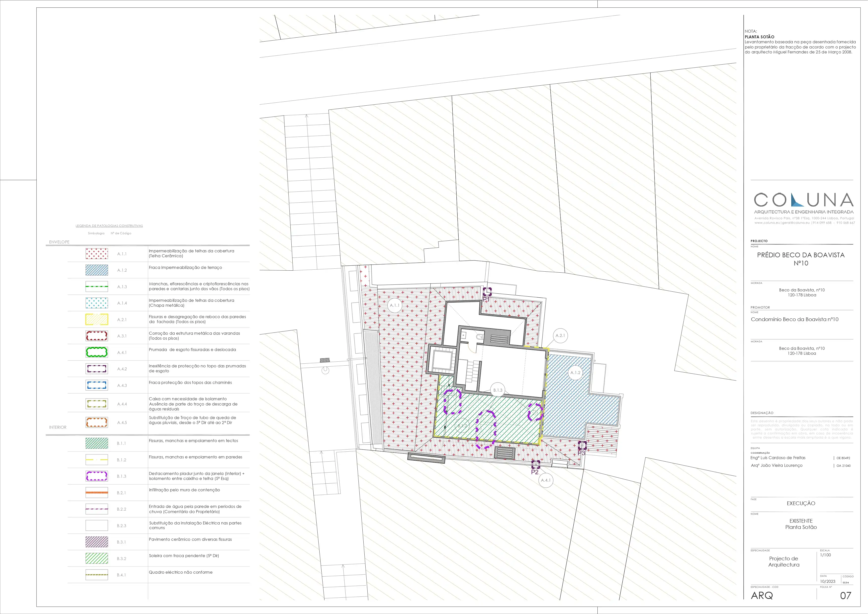
Task: Click the P3 purple dashed marker
Action: pyautogui.click(x=582, y=445)
